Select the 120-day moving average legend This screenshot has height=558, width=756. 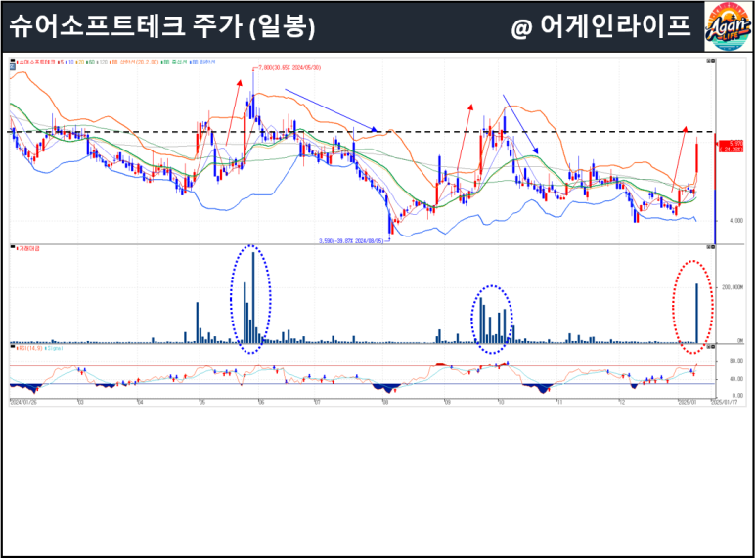[102, 63]
